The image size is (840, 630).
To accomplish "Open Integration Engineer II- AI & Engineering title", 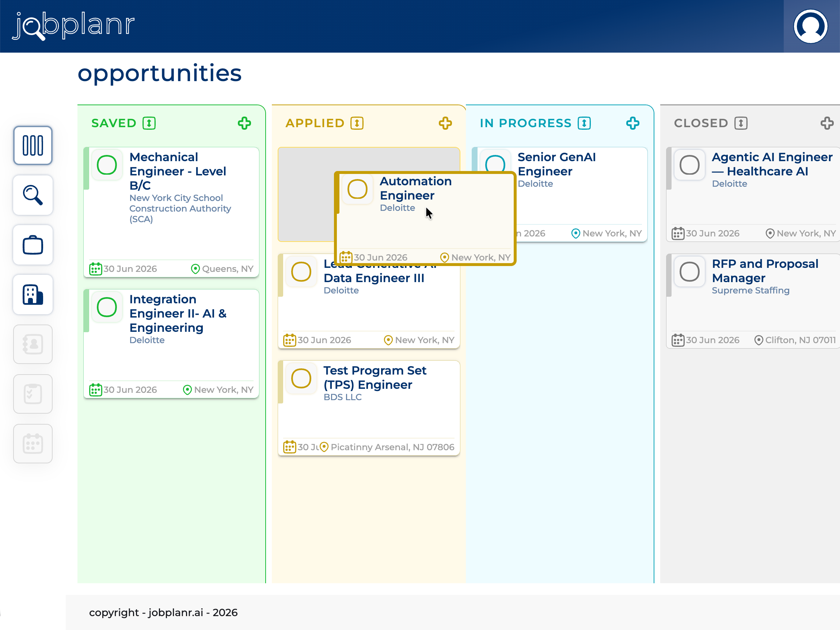I will tap(178, 313).
